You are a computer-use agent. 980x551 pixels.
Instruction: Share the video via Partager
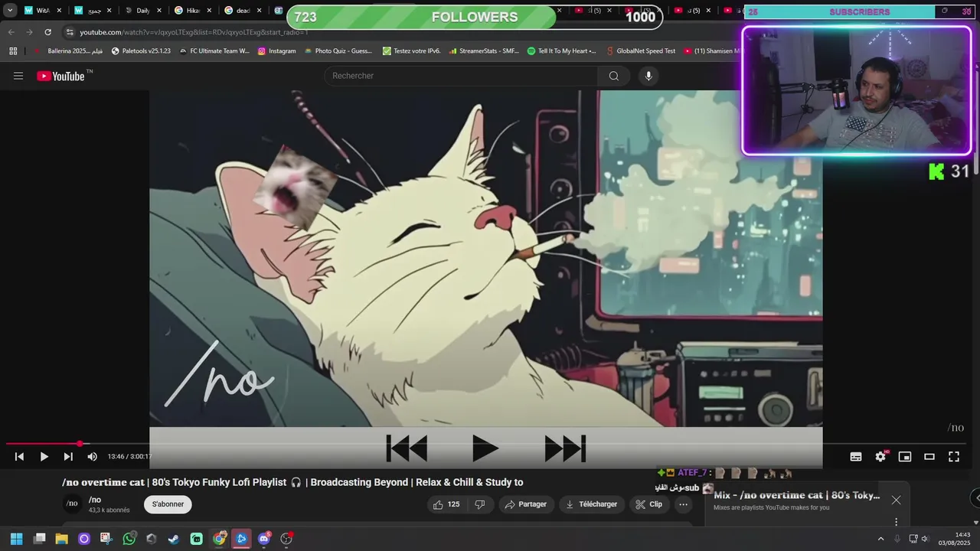pos(526,504)
